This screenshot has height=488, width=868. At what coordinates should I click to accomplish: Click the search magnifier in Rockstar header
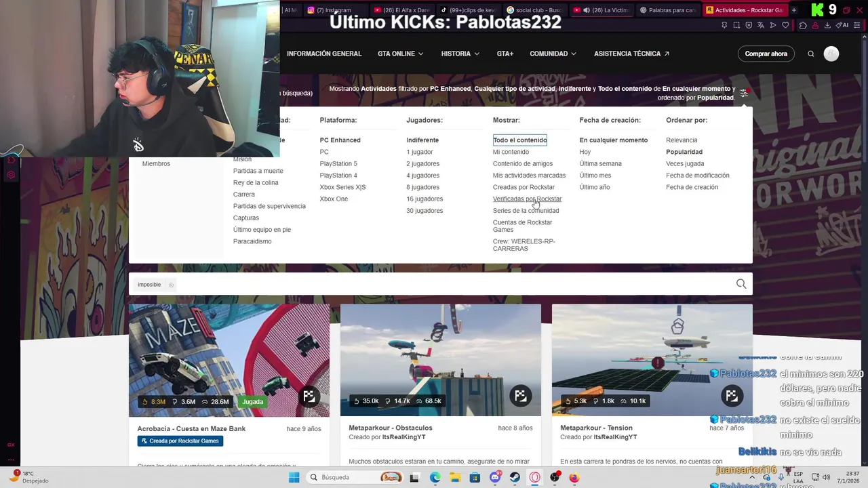click(x=810, y=54)
